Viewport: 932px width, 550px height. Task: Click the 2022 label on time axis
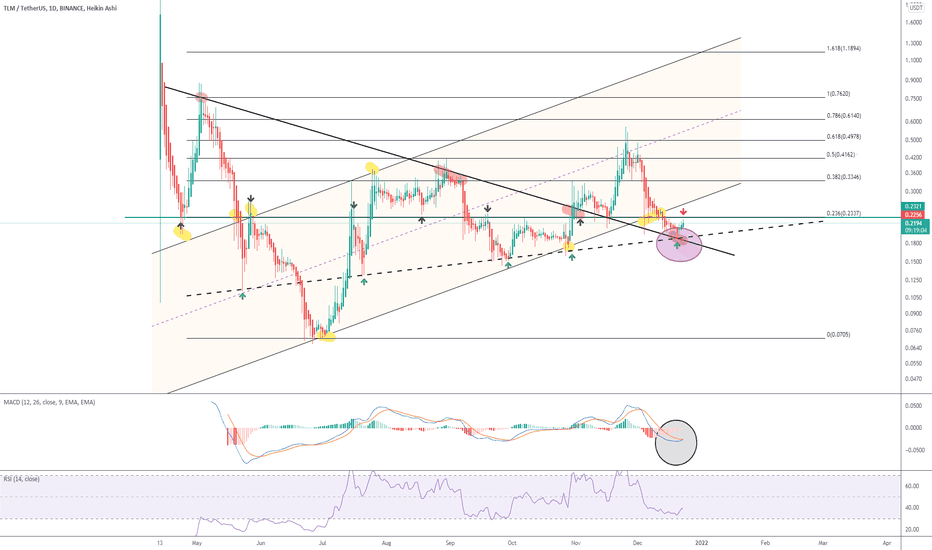coord(702,543)
